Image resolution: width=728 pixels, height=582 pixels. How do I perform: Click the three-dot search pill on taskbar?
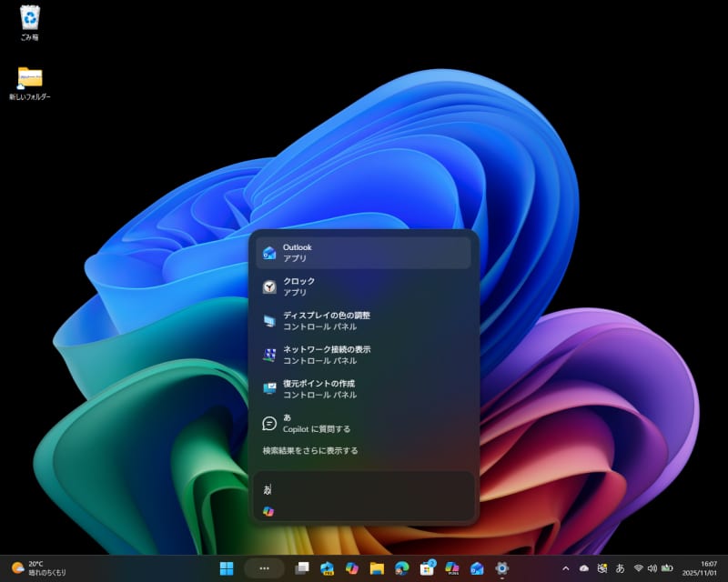pyautogui.click(x=265, y=568)
